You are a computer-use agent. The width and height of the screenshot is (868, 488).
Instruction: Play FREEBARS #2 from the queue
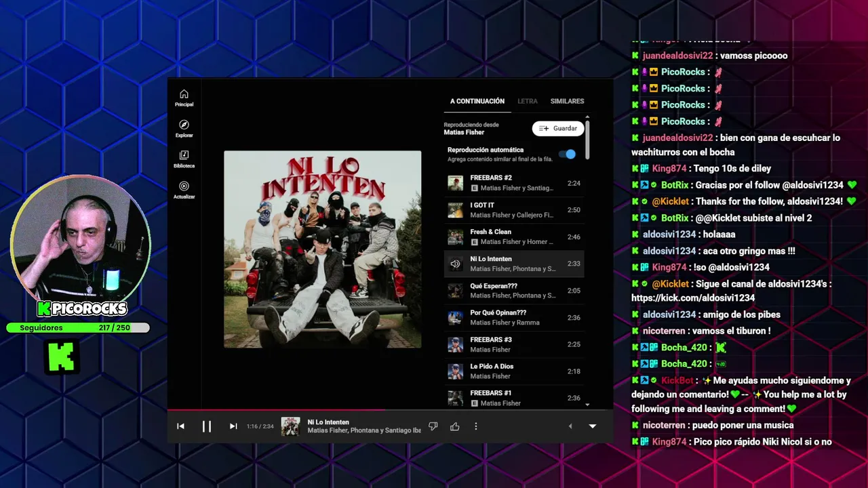pos(514,183)
